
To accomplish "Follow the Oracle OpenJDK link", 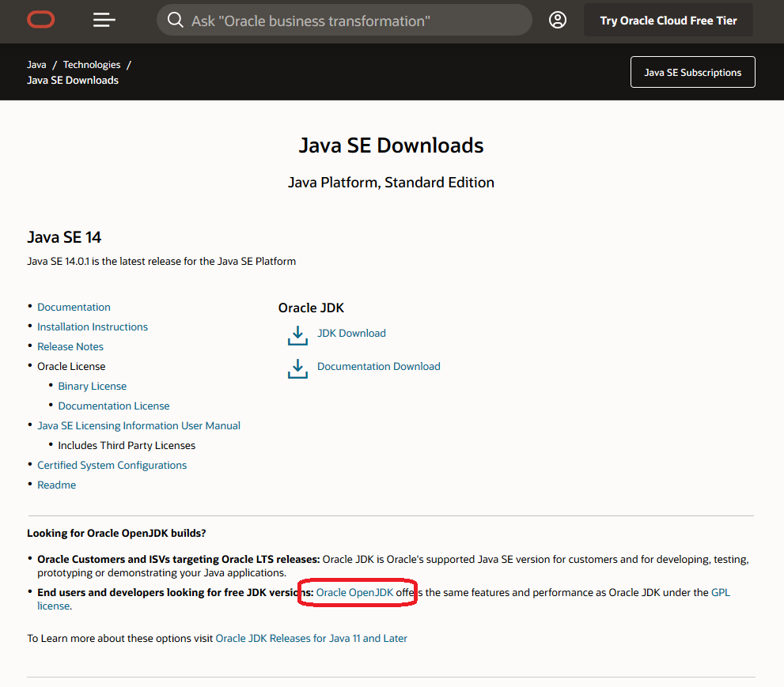I will [x=355, y=593].
